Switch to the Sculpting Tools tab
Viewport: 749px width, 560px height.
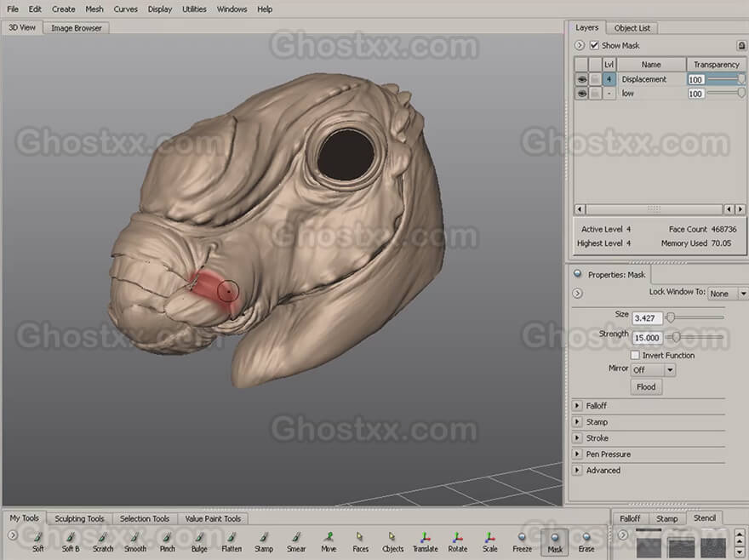pos(79,518)
